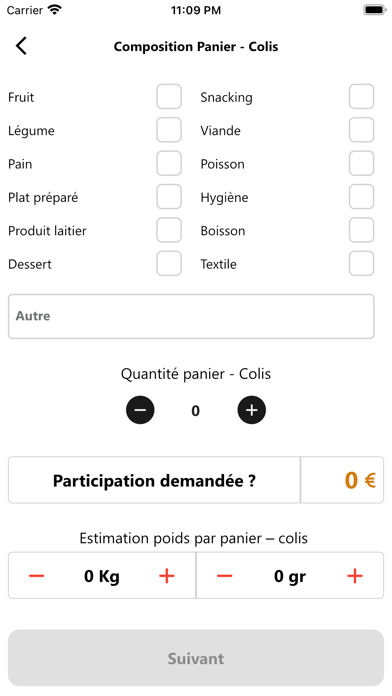This screenshot has width=392, height=696.
Task: Increase basket quantity with black plus button
Action: point(252,410)
